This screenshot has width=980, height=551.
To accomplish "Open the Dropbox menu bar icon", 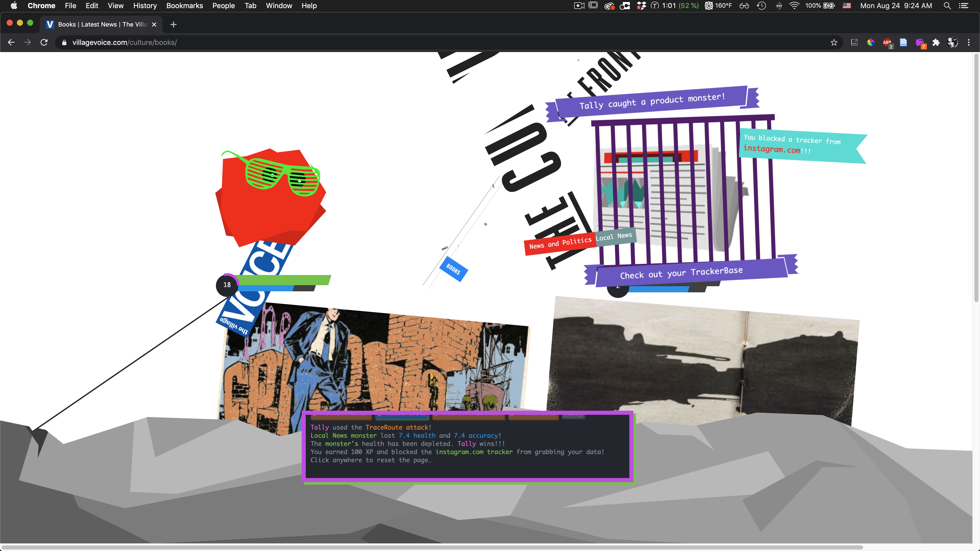I will pyautogui.click(x=641, y=5).
